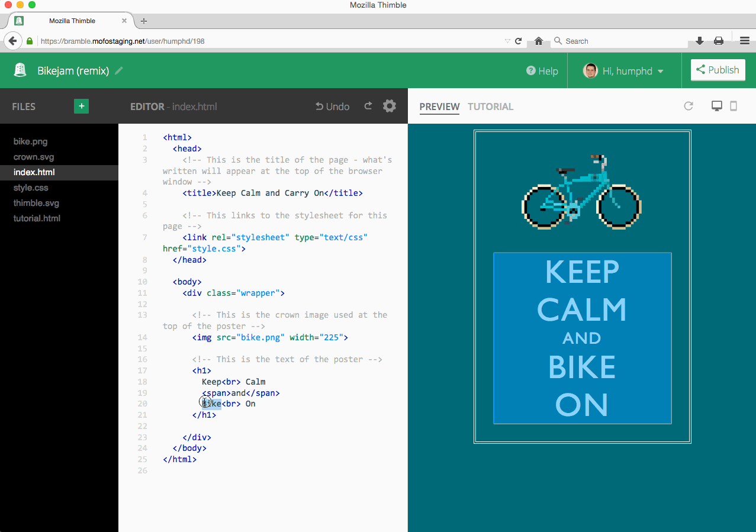Open editor settings gear

click(389, 106)
